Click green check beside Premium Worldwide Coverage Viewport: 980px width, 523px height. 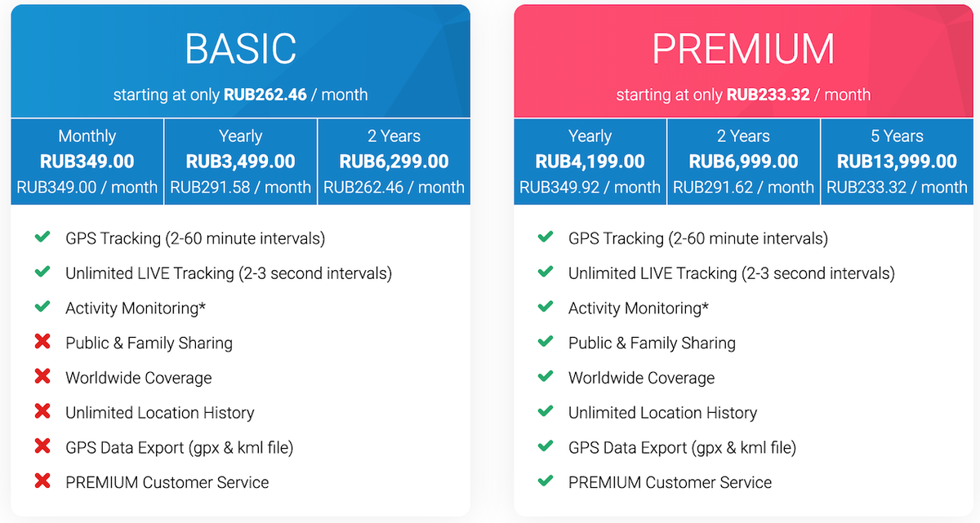(x=546, y=377)
